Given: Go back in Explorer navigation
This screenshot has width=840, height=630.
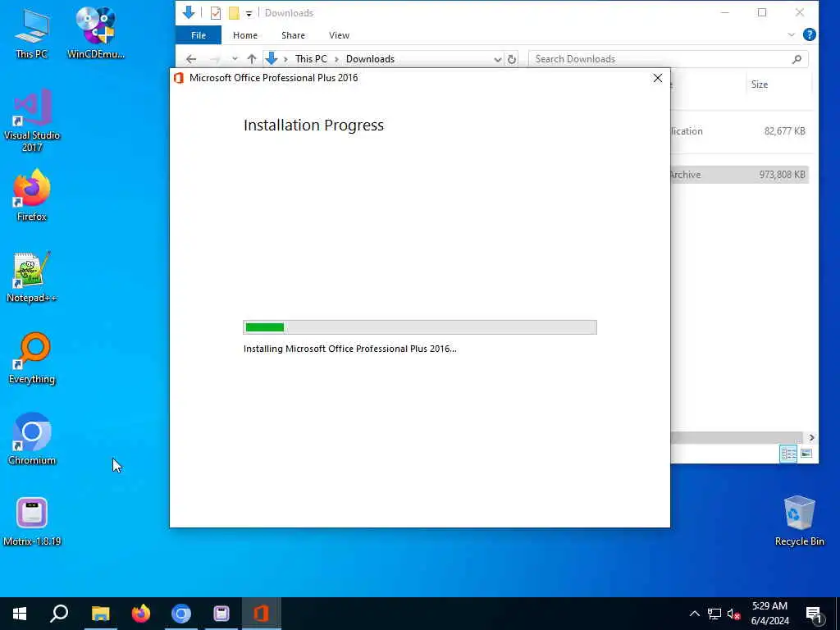Looking at the screenshot, I should click(x=191, y=59).
